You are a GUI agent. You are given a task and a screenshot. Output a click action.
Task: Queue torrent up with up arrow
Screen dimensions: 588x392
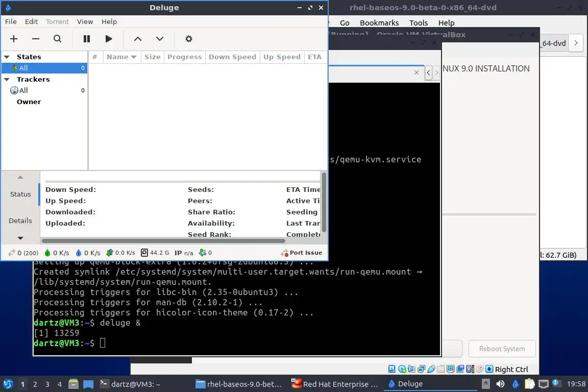(x=138, y=39)
